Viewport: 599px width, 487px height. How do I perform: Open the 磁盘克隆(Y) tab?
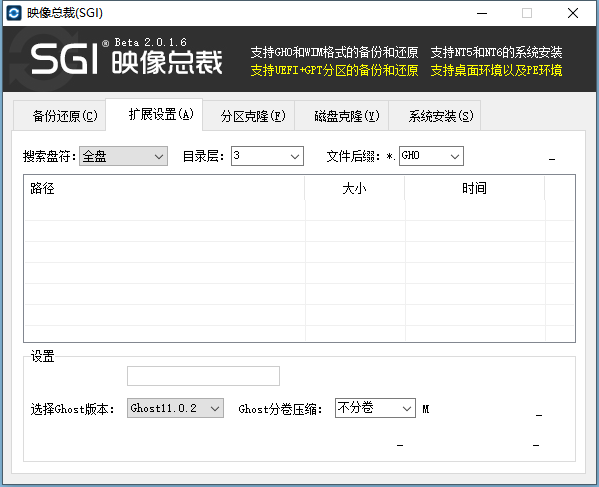tap(342, 116)
